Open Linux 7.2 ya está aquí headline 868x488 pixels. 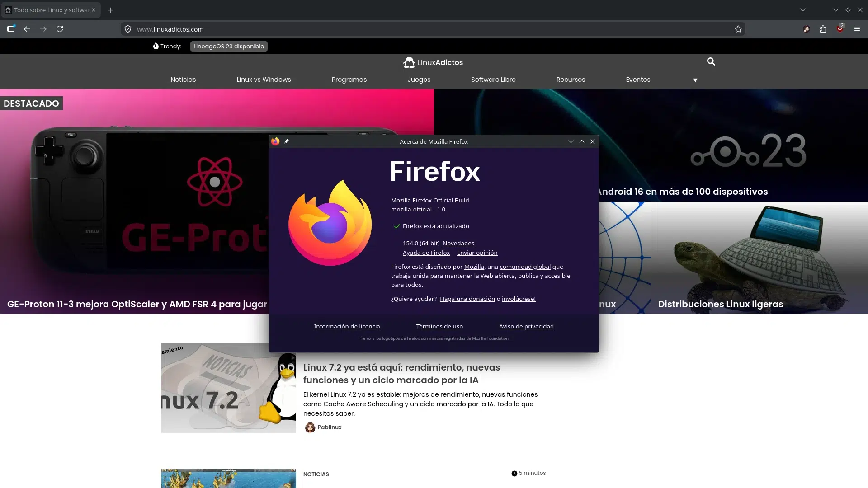pyautogui.click(x=401, y=374)
